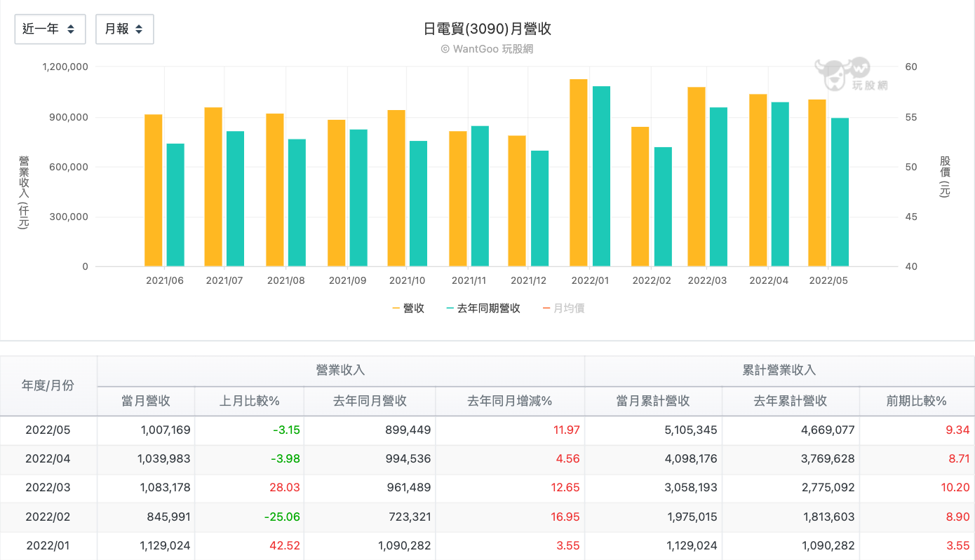Viewport: 975px width, 560px height.
Task: Click the 去年同月增減% column header
Action: pos(510,401)
